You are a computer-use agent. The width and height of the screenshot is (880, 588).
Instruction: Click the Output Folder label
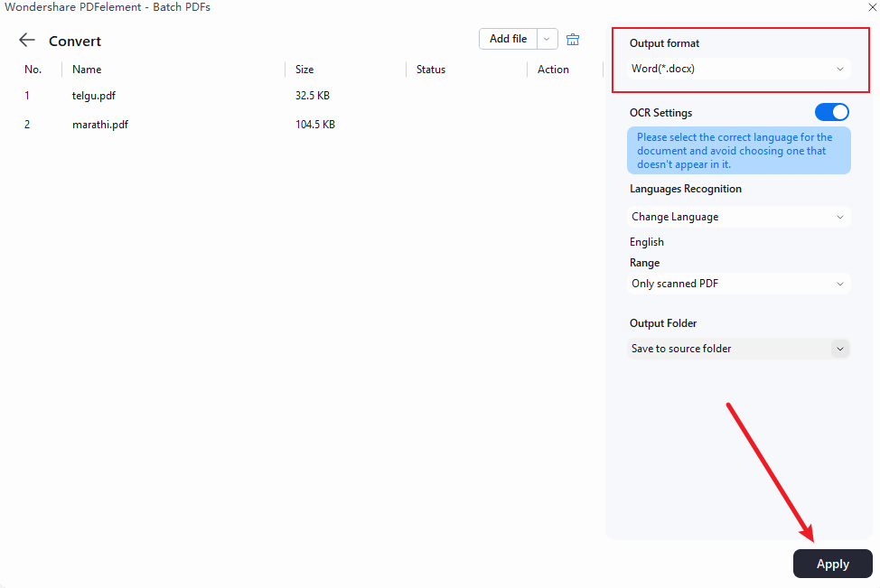663,323
